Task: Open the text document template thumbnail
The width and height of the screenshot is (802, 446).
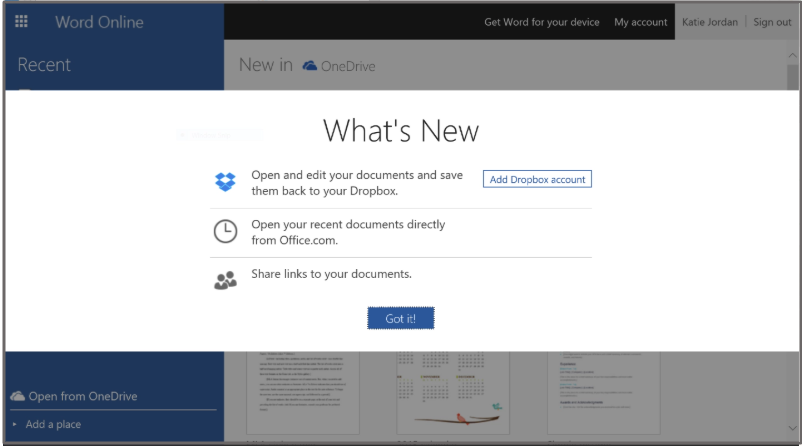Action: (x=303, y=392)
